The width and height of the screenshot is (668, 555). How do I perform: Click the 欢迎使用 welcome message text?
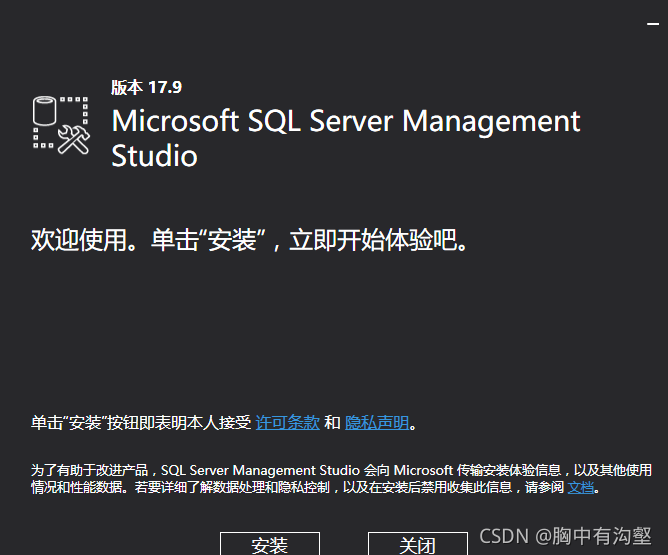pyautogui.click(x=249, y=240)
